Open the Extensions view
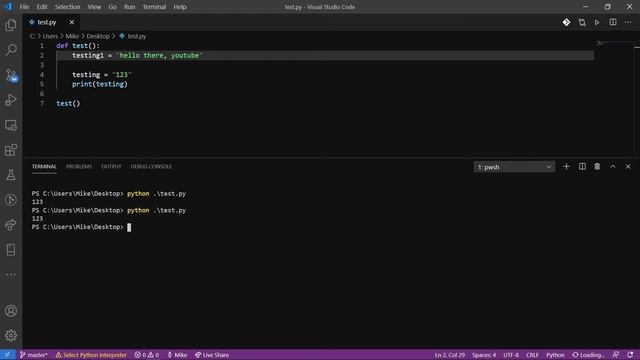 coord(11,150)
